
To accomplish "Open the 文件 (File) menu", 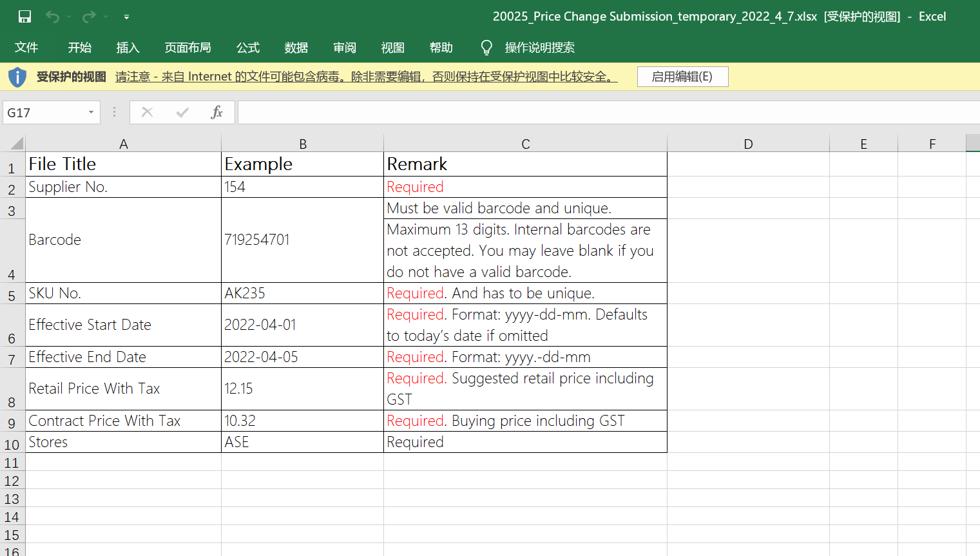I will tap(26, 48).
